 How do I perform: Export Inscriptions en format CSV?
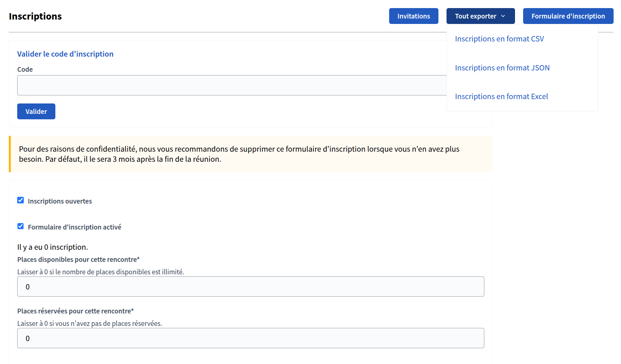point(500,39)
